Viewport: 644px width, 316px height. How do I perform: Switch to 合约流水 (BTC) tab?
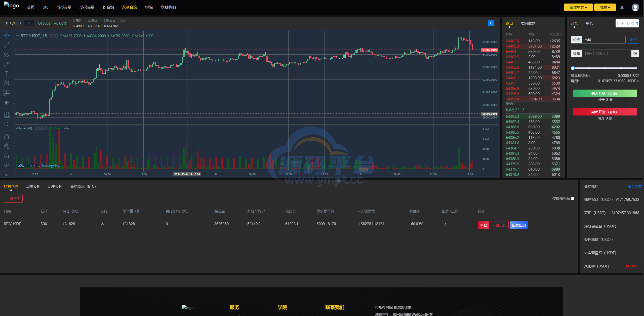pos(83,186)
